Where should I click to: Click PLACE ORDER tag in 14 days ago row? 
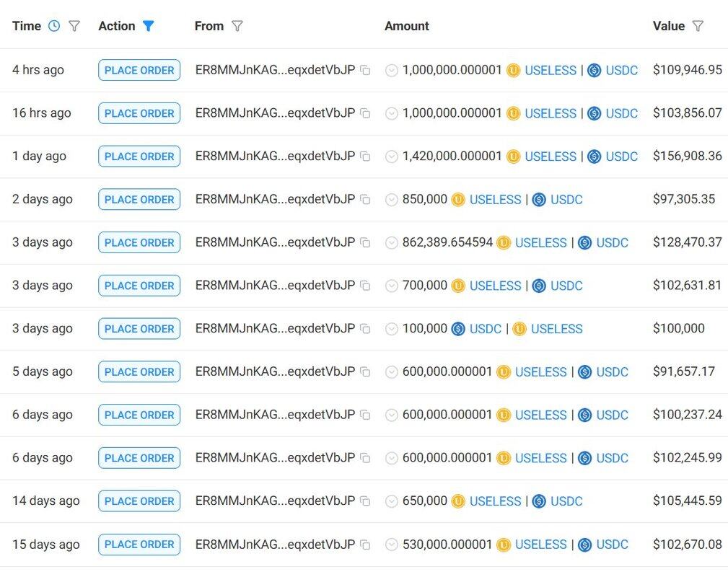point(139,501)
